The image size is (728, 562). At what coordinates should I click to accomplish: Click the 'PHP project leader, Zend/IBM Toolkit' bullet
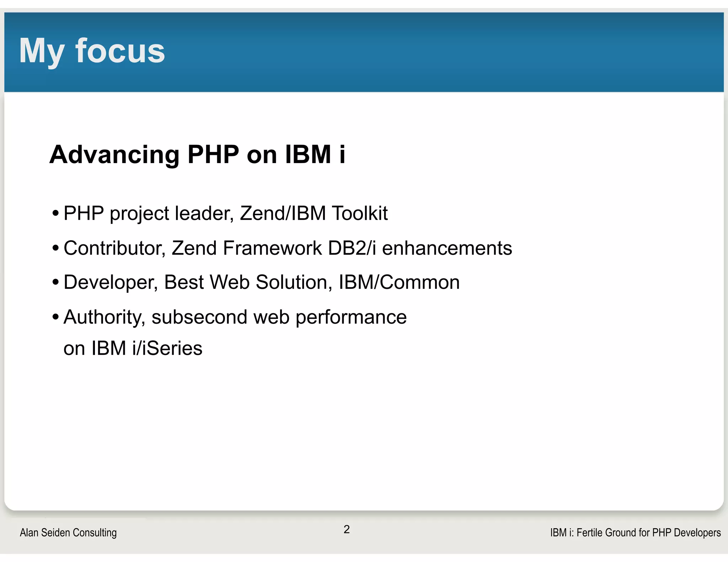(225, 214)
